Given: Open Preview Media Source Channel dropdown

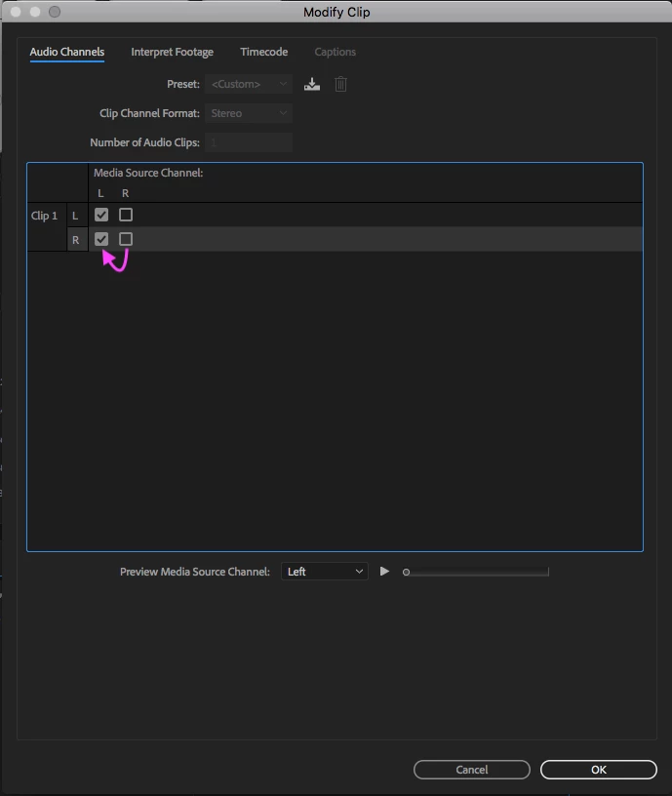Looking at the screenshot, I should click(x=325, y=572).
